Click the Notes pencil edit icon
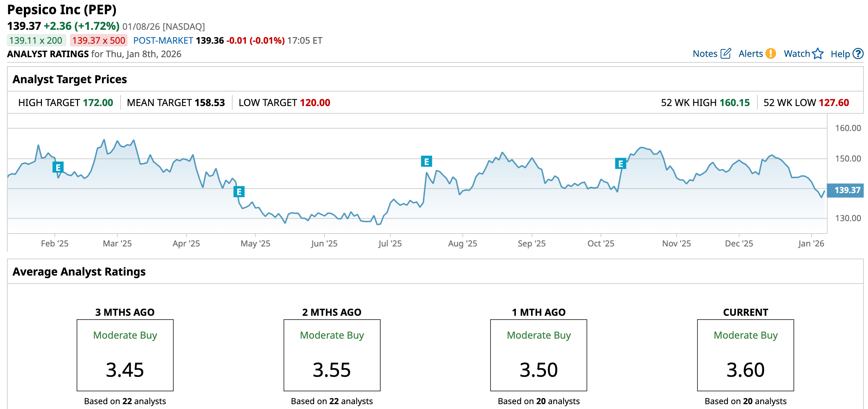The height and width of the screenshot is (409, 868). (726, 53)
